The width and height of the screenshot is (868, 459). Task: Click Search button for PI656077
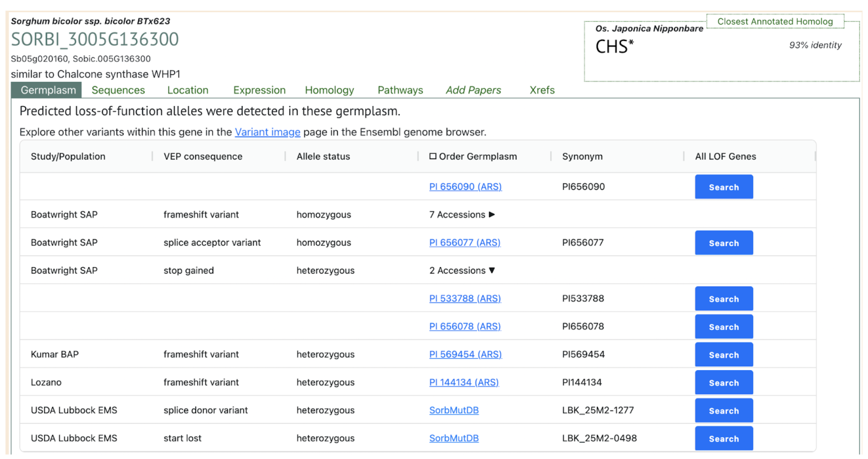(724, 243)
